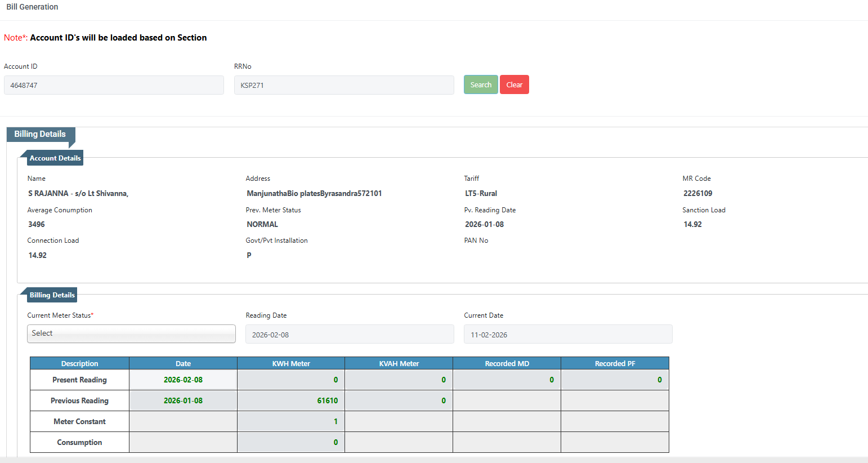Select the Current Date field

[567, 335]
